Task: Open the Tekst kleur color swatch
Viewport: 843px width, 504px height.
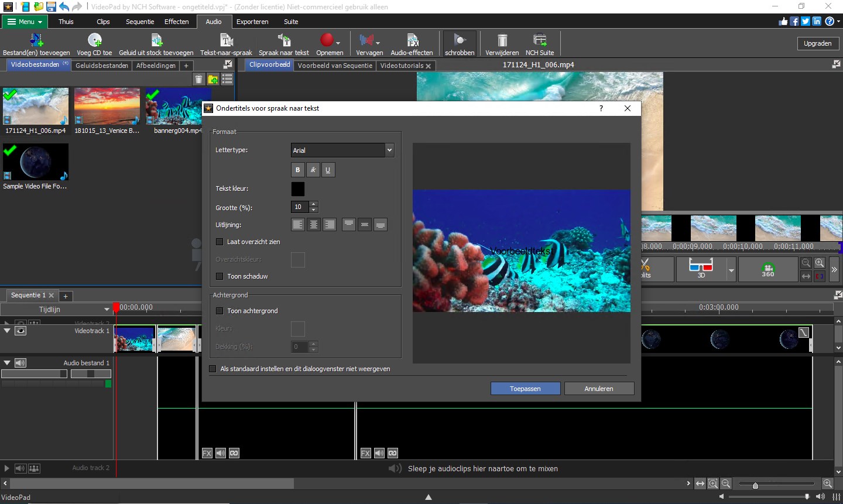Action: point(297,188)
